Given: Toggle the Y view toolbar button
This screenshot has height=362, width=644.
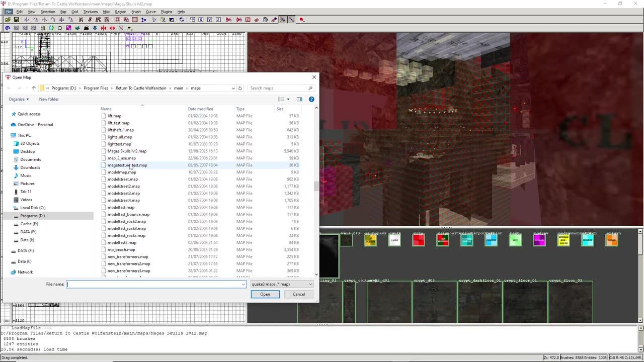Looking at the screenshot, I should pos(209,20).
